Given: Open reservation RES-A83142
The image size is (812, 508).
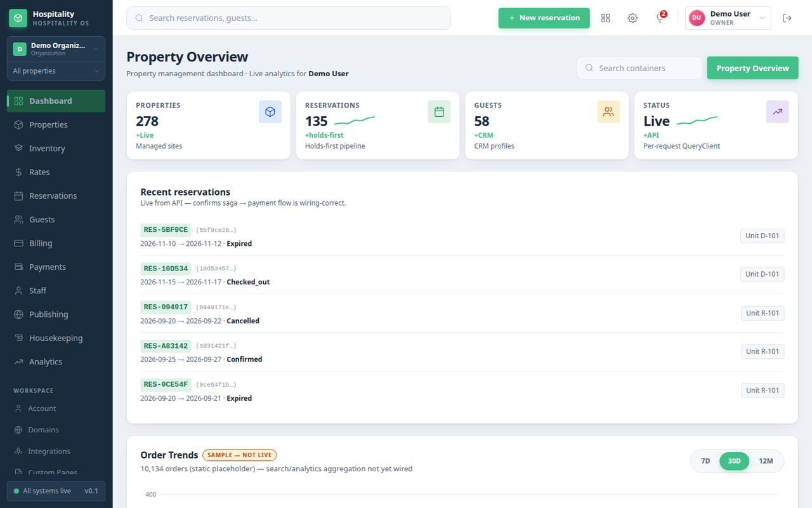Looking at the screenshot, I should (x=166, y=346).
